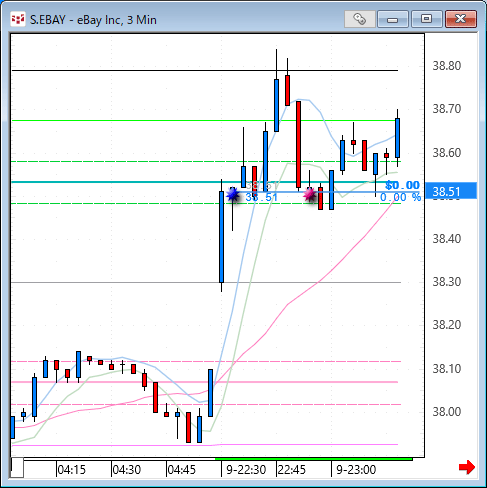The image size is (487, 488).
Task: Click the 22:45 time axis label
Action: coord(292,470)
